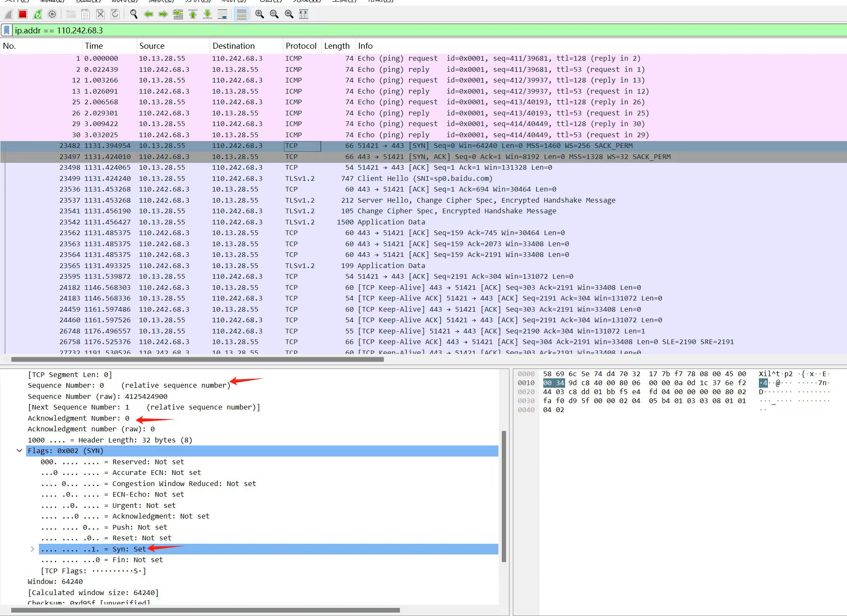This screenshot has height=616, width=847.
Task: Toggle packet list colorization
Action: pos(241,15)
